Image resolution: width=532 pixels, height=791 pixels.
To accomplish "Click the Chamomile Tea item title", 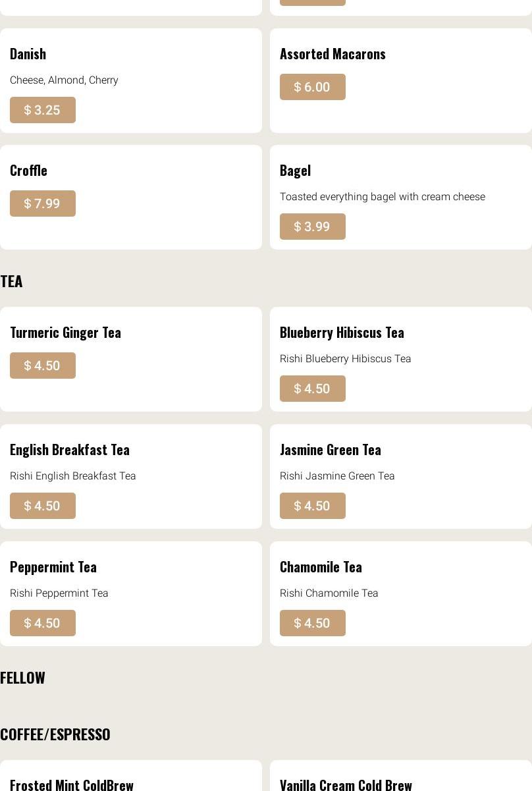I will pyautogui.click(x=321, y=567).
